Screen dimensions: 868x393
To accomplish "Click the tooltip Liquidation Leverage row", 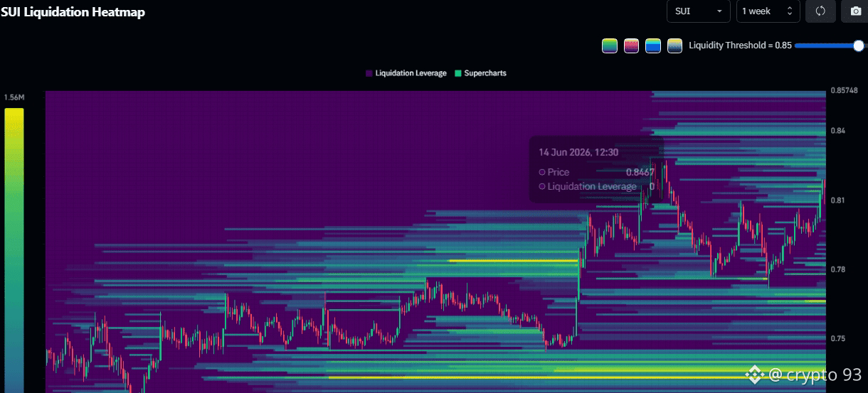I will coord(596,186).
